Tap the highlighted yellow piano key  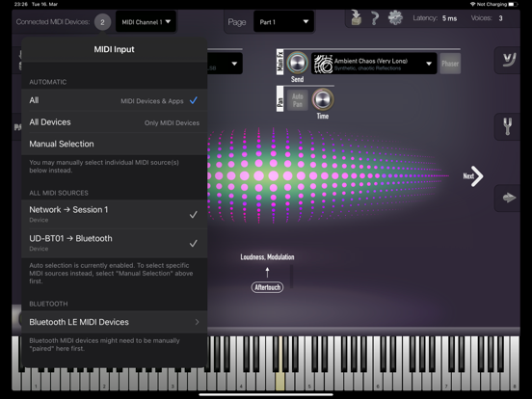[x=279, y=380]
